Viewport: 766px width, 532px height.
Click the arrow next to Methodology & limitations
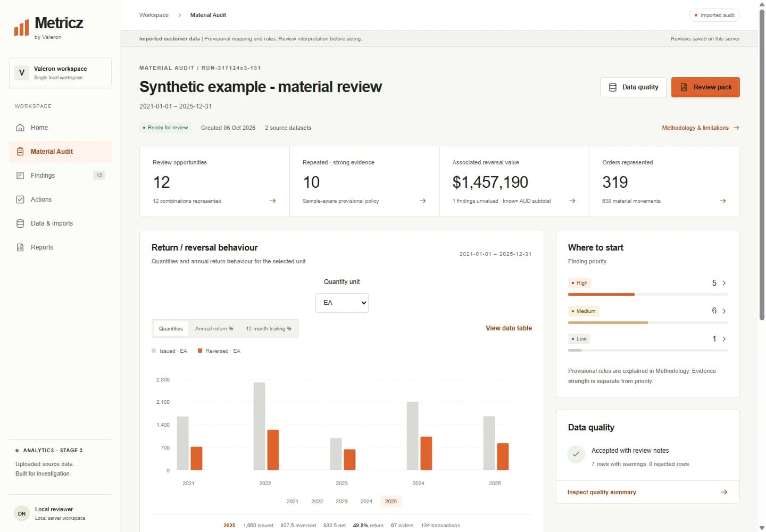(x=736, y=128)
